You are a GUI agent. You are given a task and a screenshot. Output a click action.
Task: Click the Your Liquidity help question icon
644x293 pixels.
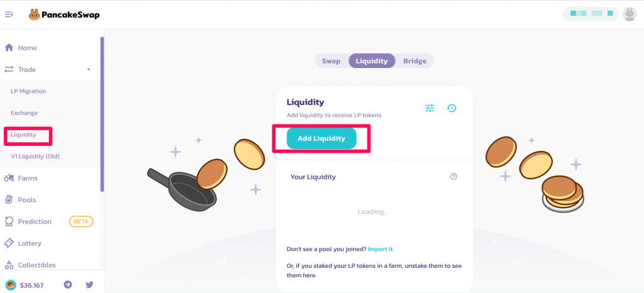[454, 177]
